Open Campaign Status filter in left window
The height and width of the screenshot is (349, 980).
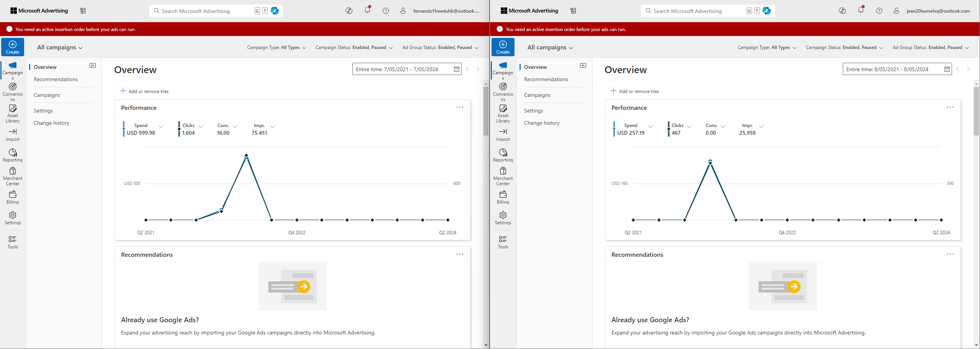coord(354,47)
